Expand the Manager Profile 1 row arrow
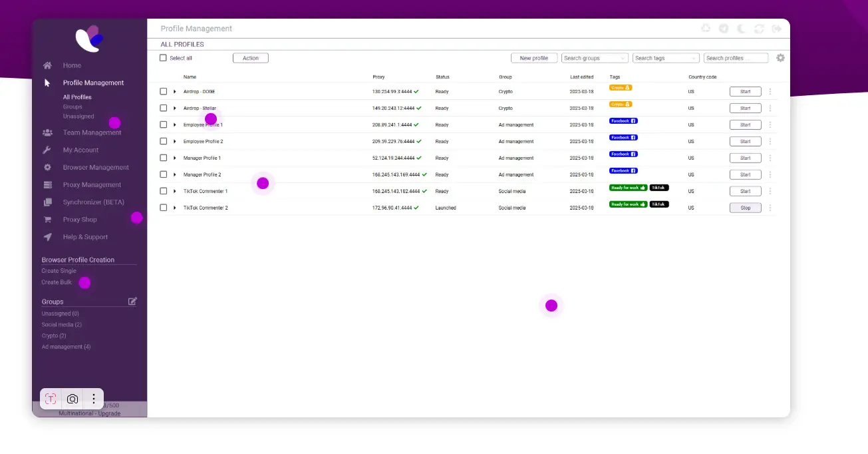868x454 pixels. 175,158
